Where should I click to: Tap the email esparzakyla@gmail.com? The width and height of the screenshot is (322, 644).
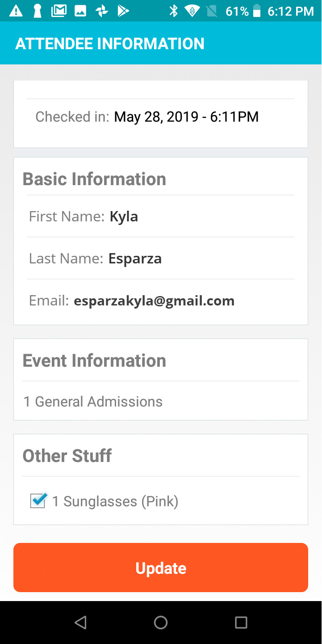pos(154,301)
